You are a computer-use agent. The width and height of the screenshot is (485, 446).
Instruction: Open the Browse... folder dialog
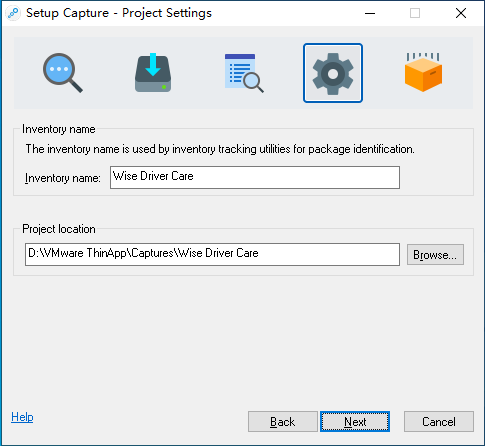(435, 255)
